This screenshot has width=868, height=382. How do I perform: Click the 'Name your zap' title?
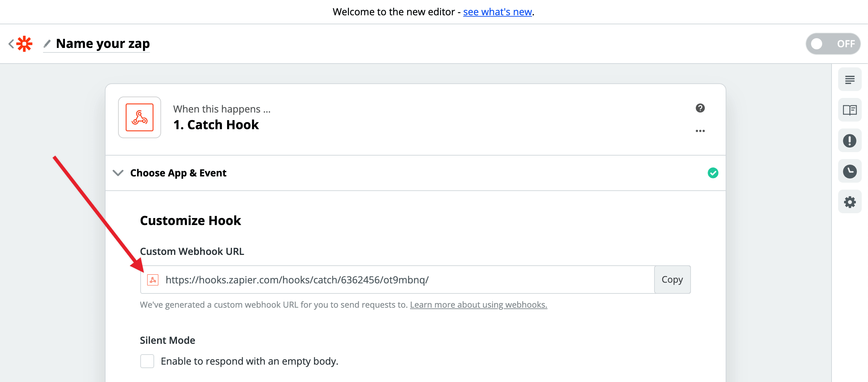pyautogui.click(x=103, y=44)
